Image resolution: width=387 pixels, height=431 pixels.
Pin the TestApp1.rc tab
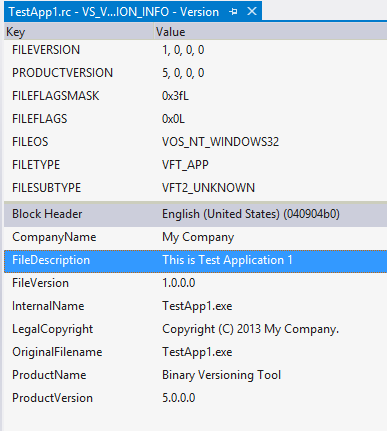coord(233,12)
